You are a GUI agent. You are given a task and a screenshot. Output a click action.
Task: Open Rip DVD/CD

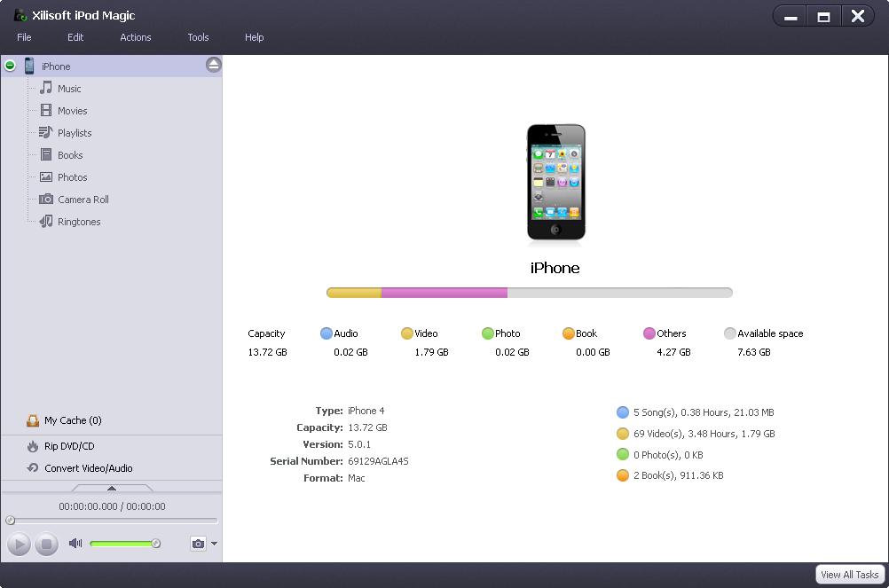click(x=69, y=446)
